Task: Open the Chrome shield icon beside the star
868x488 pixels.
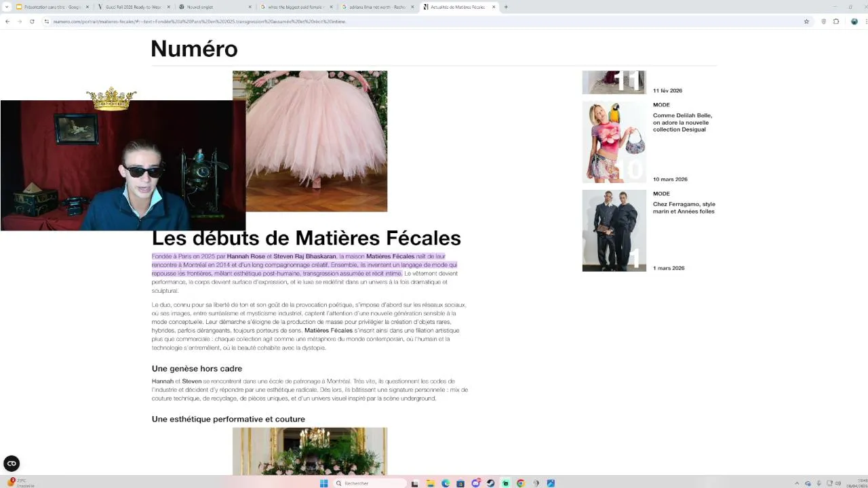Action: coord(824,21)
